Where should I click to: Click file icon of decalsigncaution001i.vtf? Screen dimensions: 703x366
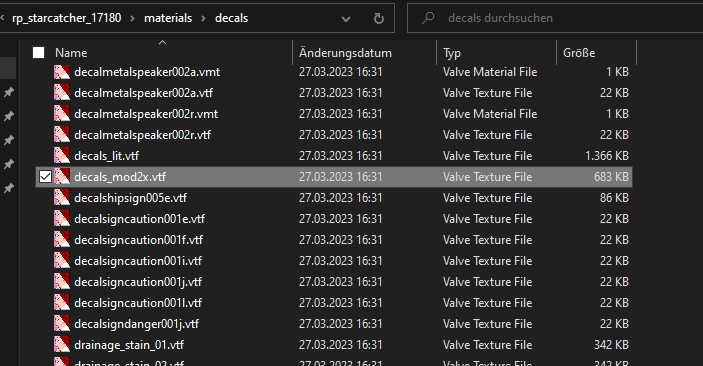(x=62, y=261)
